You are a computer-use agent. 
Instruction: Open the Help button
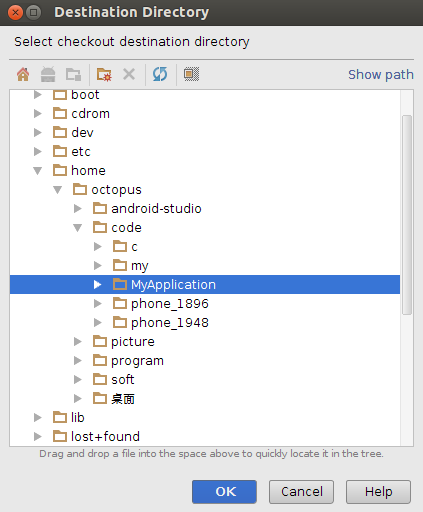click(x=378, y=492)
